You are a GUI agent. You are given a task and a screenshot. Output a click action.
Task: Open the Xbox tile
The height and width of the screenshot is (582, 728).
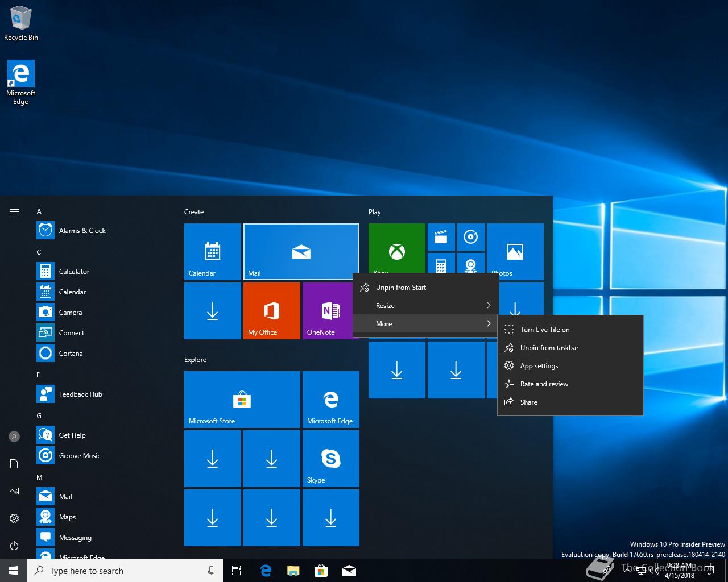(397, 248)
